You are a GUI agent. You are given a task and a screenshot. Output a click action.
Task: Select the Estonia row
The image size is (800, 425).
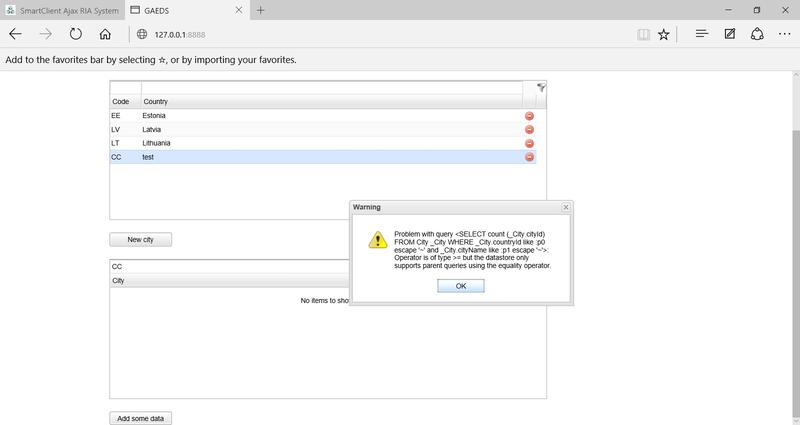323,116
